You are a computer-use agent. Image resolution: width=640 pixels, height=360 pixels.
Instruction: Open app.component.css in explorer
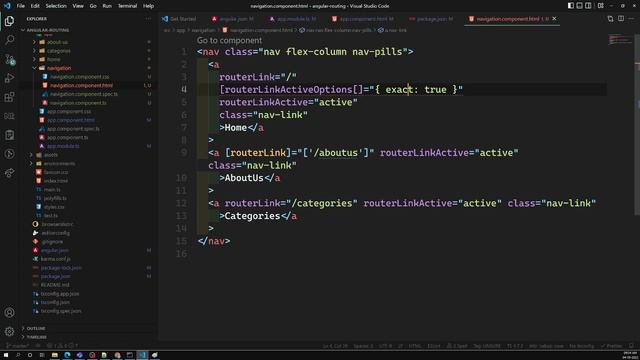pyautogui.click(x=69, y=111)
